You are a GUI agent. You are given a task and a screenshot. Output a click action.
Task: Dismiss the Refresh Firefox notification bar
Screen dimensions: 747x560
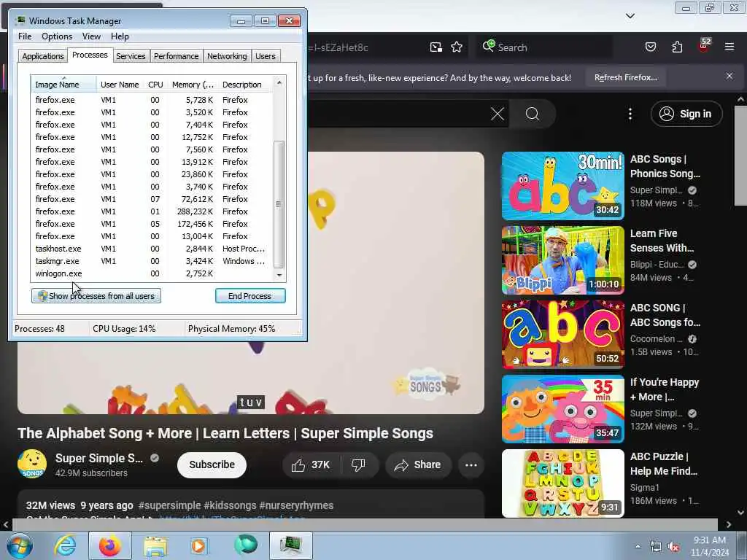[x=729, y=76]
